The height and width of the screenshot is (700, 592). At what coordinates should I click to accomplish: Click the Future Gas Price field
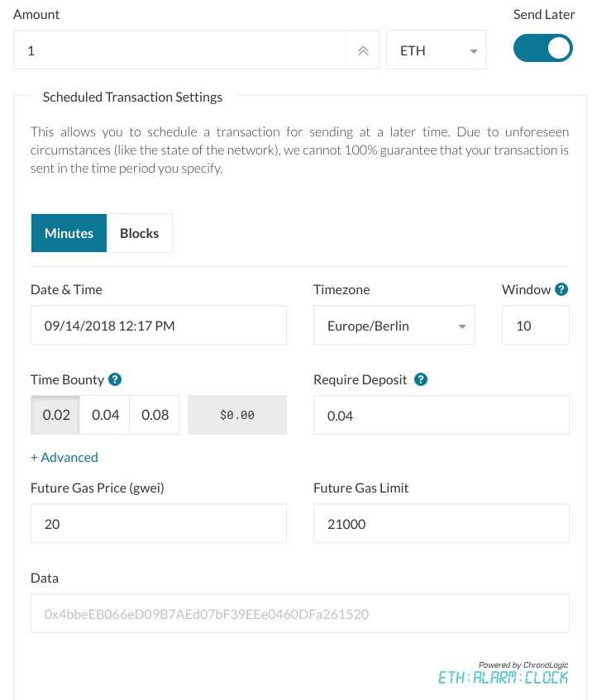coord(159,523)
